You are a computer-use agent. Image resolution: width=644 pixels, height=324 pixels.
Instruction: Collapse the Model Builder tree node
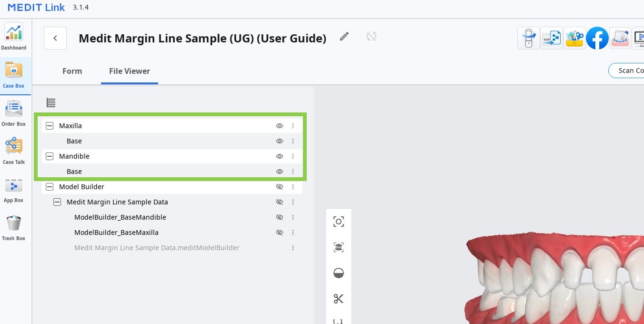pyautogui.click(x=50, y=187)
